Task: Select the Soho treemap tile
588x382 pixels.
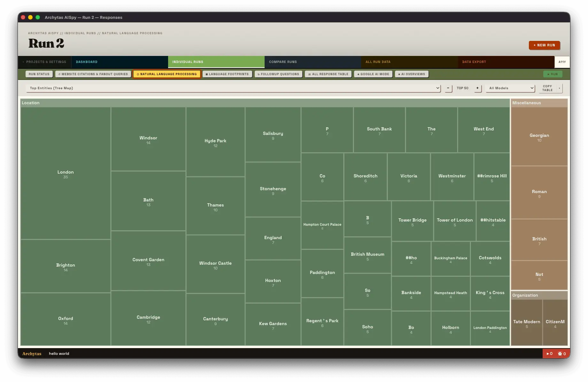Action: [x=367, y=328]
